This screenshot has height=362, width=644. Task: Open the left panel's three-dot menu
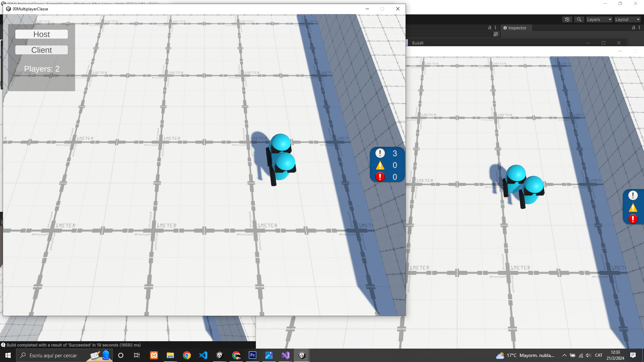click(x=495, y=28)
